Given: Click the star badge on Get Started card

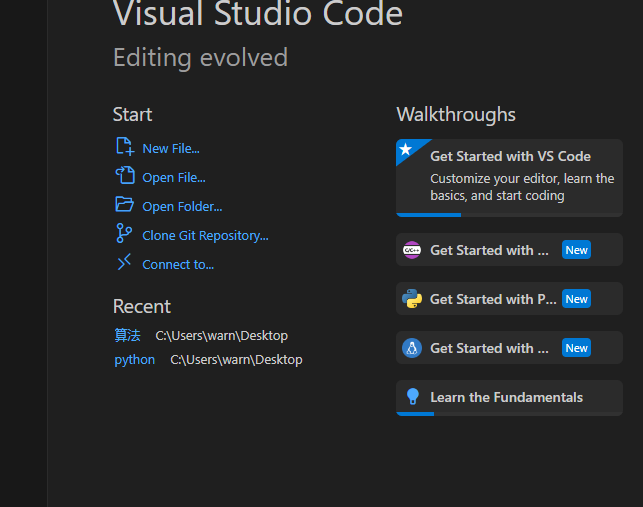Looking at the screenshot, I should pyautogui.click(x=406, y=149).
